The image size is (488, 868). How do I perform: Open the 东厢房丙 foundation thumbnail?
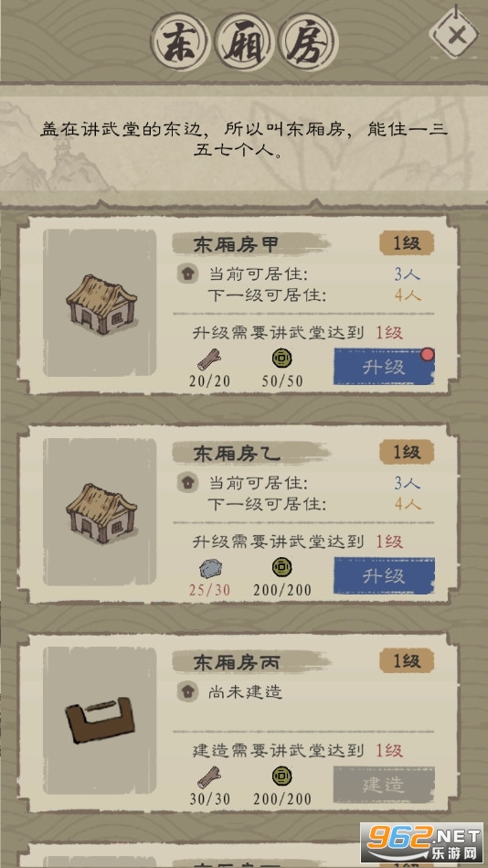click(x=101, y=721)
